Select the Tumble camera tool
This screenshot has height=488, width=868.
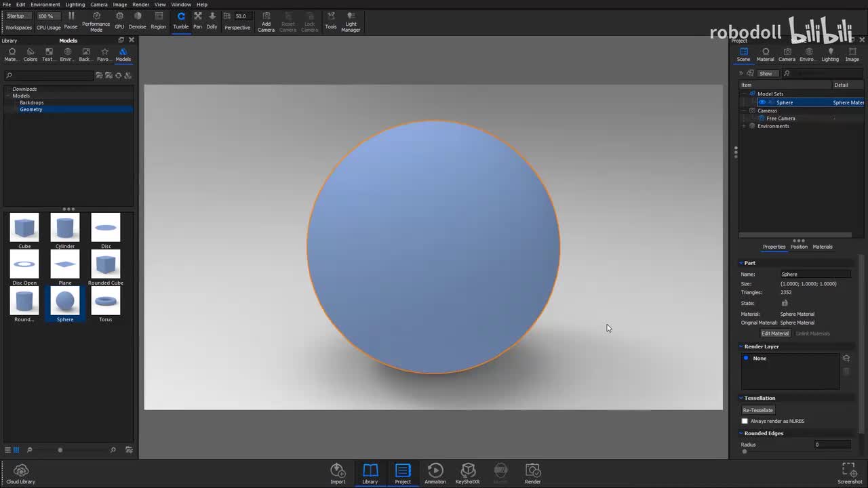pos(181,20)
